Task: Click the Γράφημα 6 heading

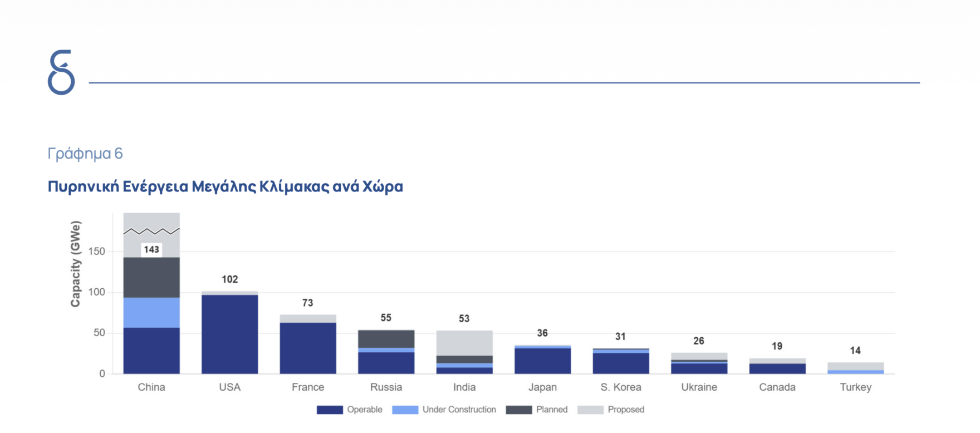Action: click(x=85, y=154)
